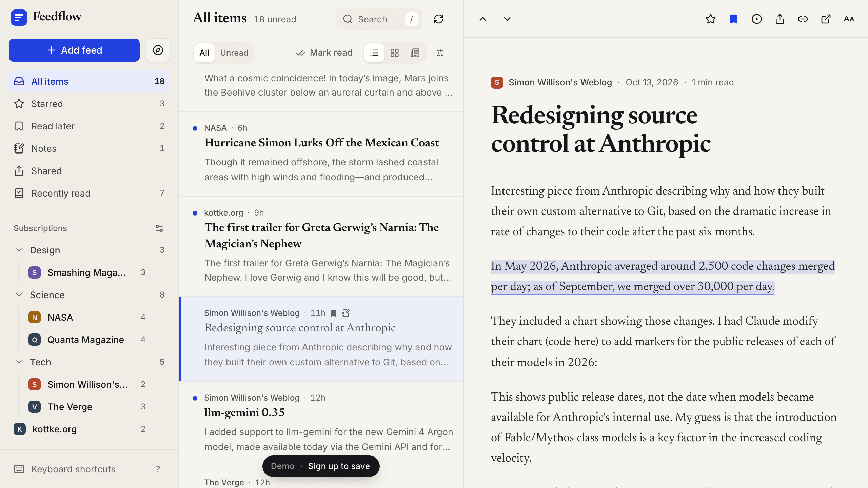Open article in new window icon
This screenshot has width=868, height=488.
pyautogui.click(x=826, y=19)
